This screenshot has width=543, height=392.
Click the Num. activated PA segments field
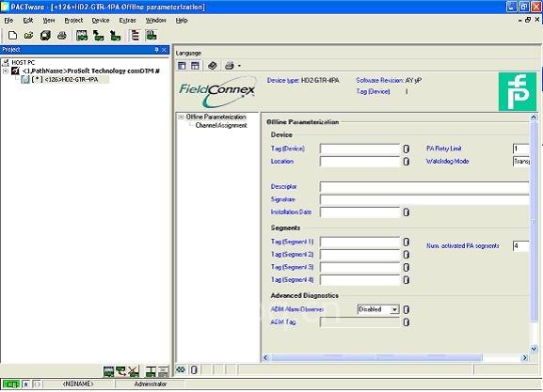[x=520, y=245]
